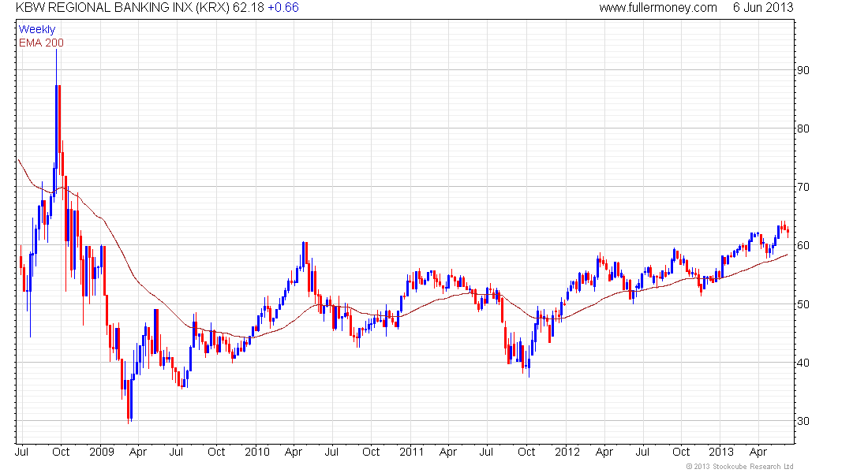Select the 60 price axis label
Image resolution: width=868 pixels, height=473 pixels.
coord(803,246)
